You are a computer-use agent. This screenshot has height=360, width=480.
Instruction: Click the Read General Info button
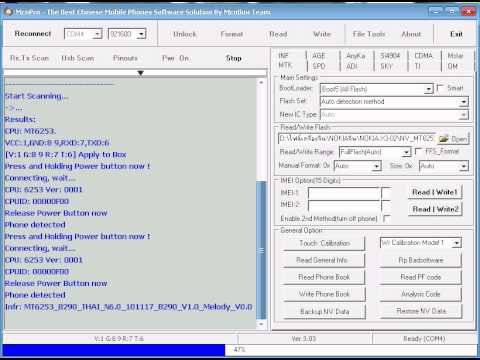coord(324,260)
